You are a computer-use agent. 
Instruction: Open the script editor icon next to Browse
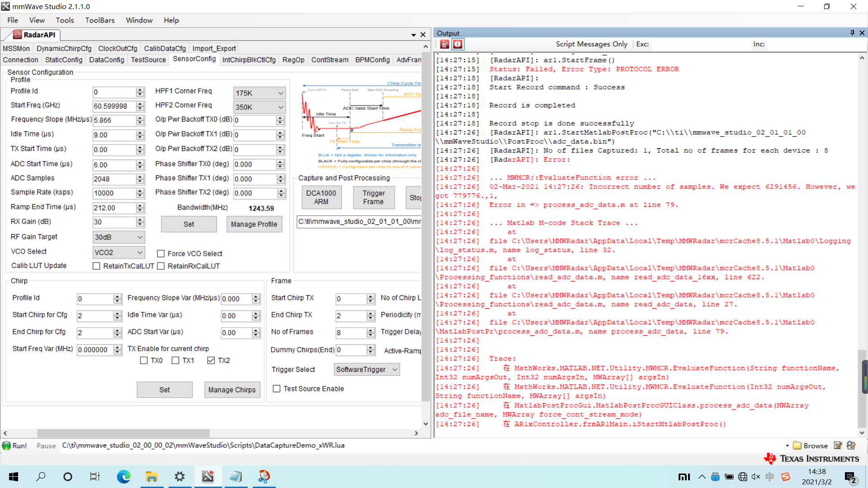tap(838, 446)
